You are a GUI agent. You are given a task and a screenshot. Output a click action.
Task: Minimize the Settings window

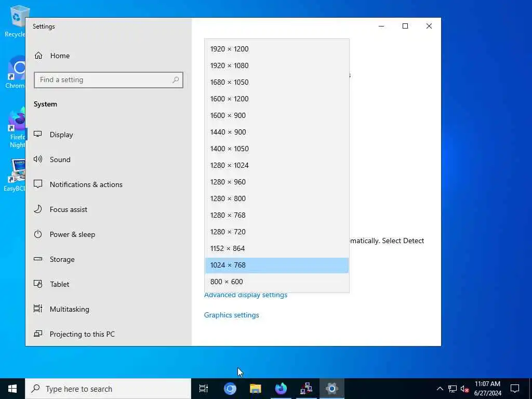pos(381,26)
